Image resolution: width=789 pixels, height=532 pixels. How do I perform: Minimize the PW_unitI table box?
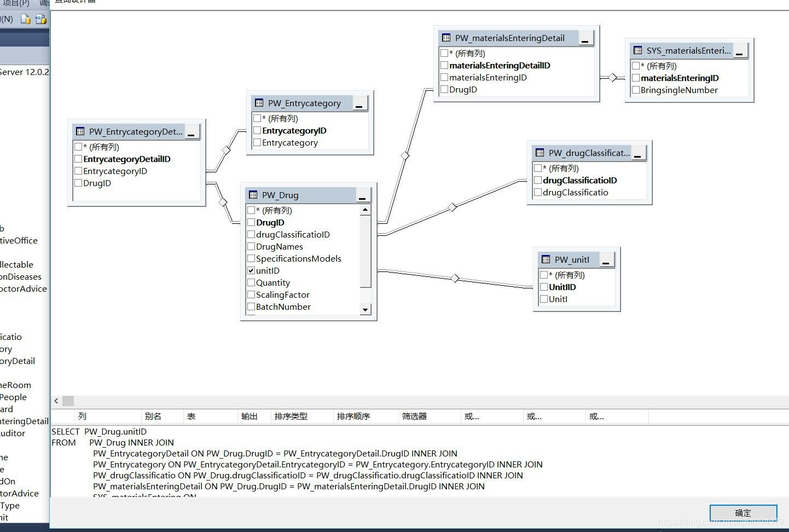coord(606,260)
